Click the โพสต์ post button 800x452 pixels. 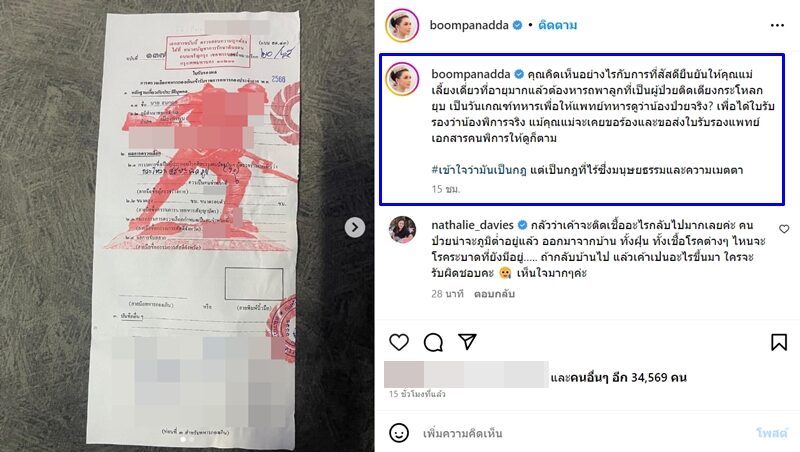[771, 433]
